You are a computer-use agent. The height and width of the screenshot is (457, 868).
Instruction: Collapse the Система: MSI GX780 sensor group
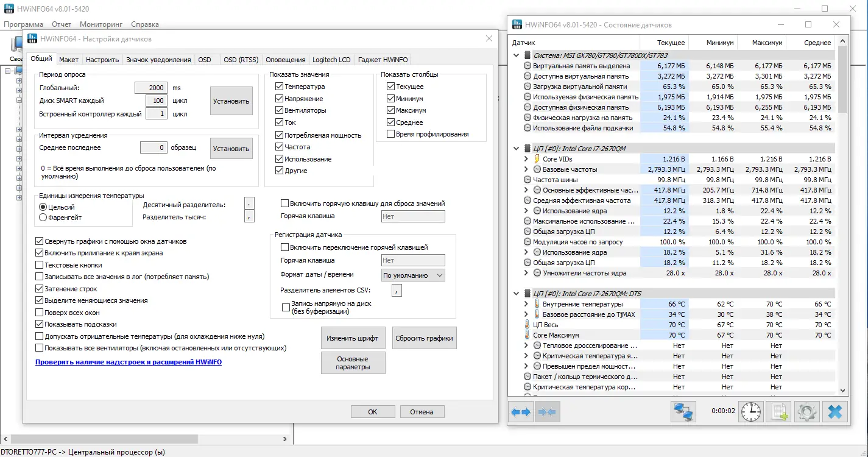pos(517,55)
